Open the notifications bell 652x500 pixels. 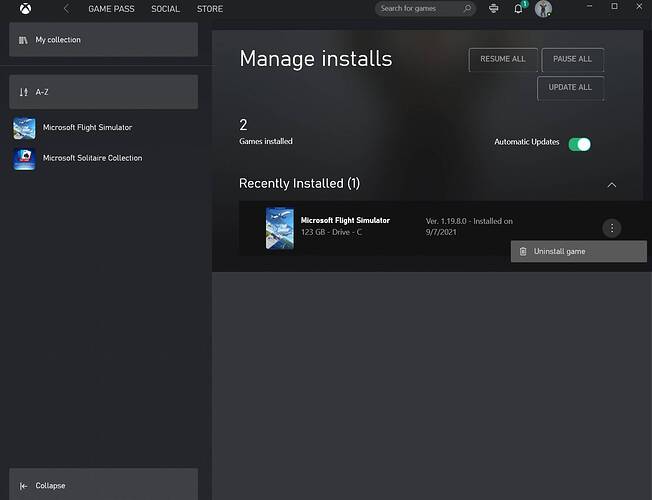pyautogui.click(x=518, y=9)
